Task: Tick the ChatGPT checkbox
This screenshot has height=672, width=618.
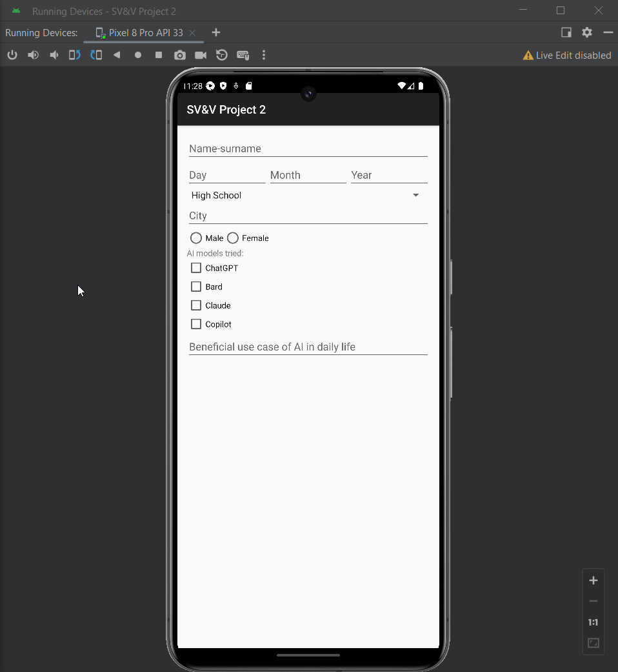Action: click(x=196, y=268)
